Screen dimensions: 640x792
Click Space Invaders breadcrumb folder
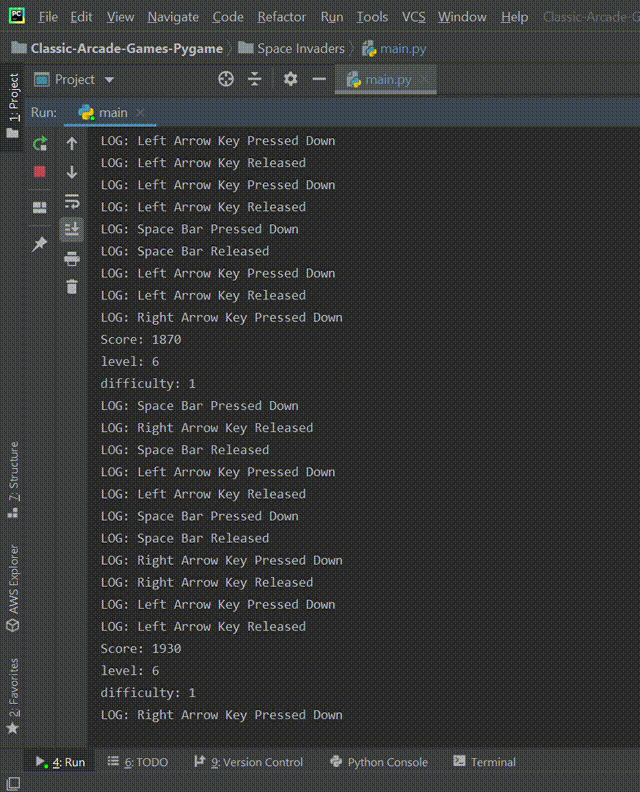point(291,48)
